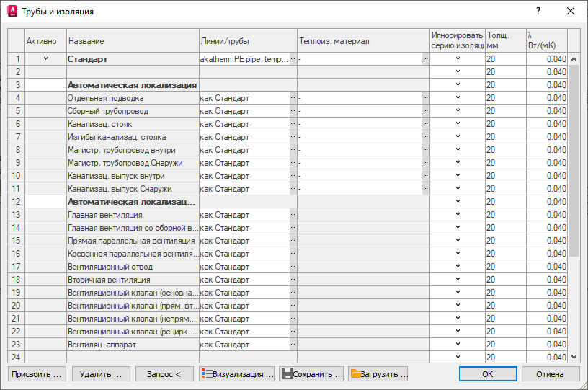
Task: Open pipe browse button for Вентиляционный отвод
Action: pyautogui.click(x=293, y=267)
